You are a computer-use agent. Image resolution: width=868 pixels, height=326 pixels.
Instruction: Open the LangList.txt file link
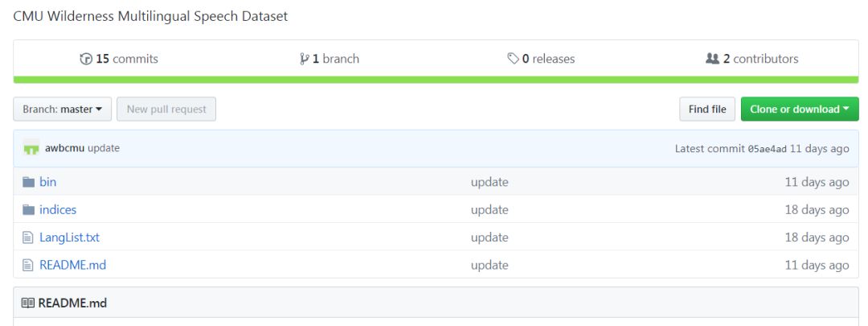pyautogui.click(x=70, y=237)
